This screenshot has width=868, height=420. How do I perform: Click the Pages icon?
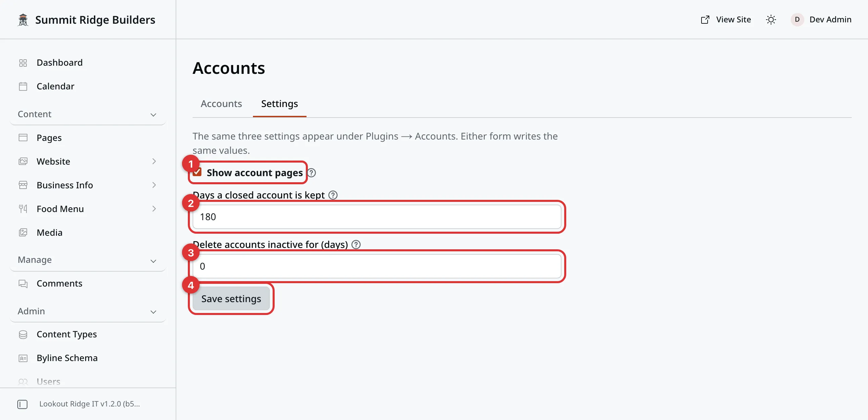tap(23, 138)
